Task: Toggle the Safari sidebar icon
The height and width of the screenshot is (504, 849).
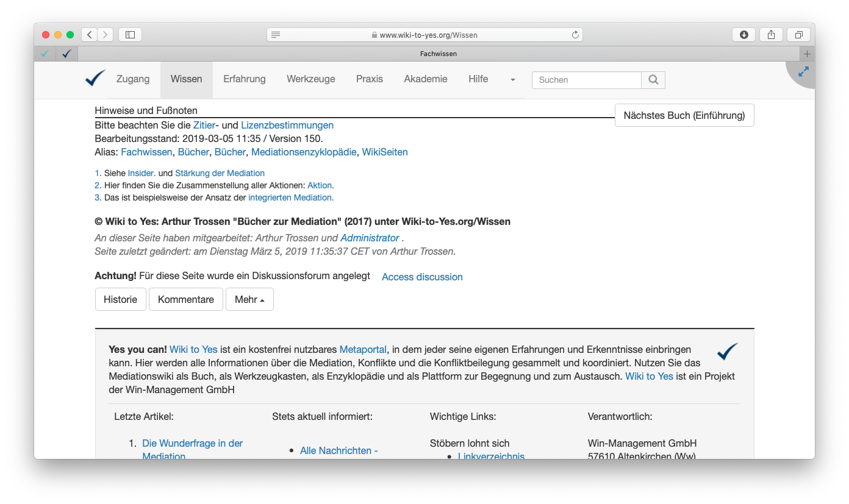Action: coord(130,35)
